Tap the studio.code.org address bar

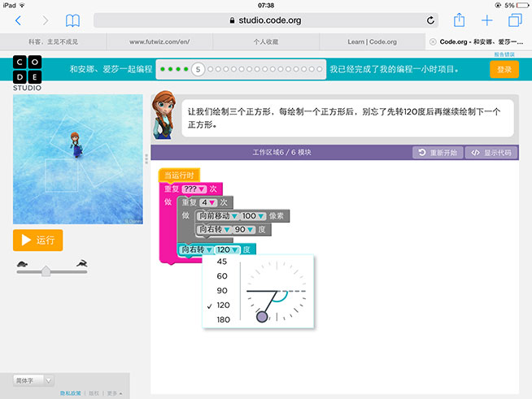(265, 20)
